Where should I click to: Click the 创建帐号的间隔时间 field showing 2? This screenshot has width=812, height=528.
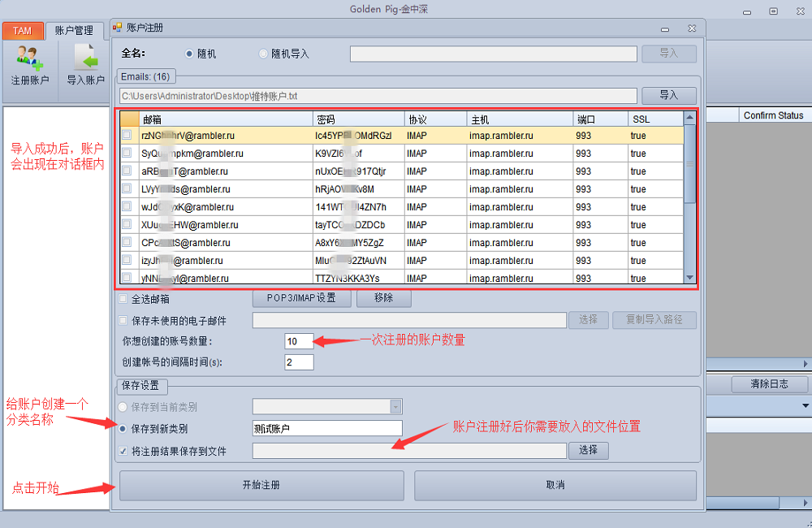(x=300, y=362)
